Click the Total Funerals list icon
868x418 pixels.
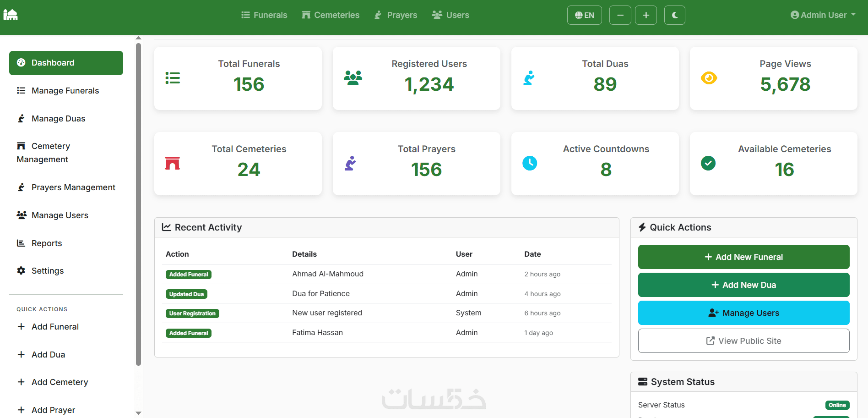(173, 78)
